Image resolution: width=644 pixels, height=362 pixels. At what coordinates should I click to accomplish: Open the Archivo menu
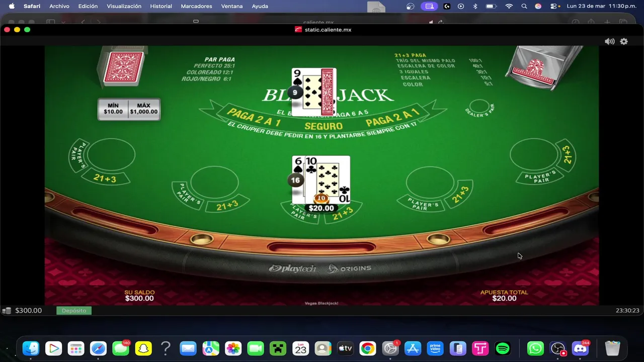[x=59, y=6]
